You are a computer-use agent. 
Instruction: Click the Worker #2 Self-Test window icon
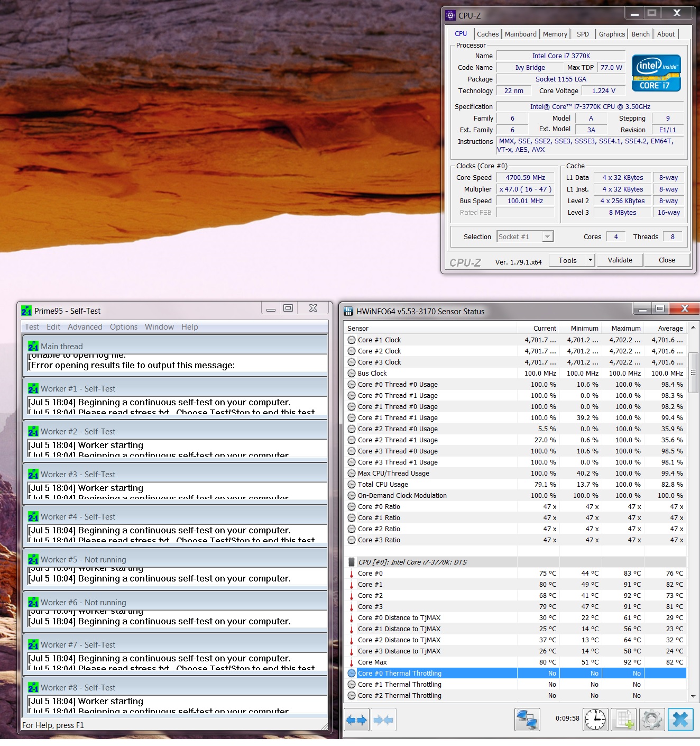(33, 431)
